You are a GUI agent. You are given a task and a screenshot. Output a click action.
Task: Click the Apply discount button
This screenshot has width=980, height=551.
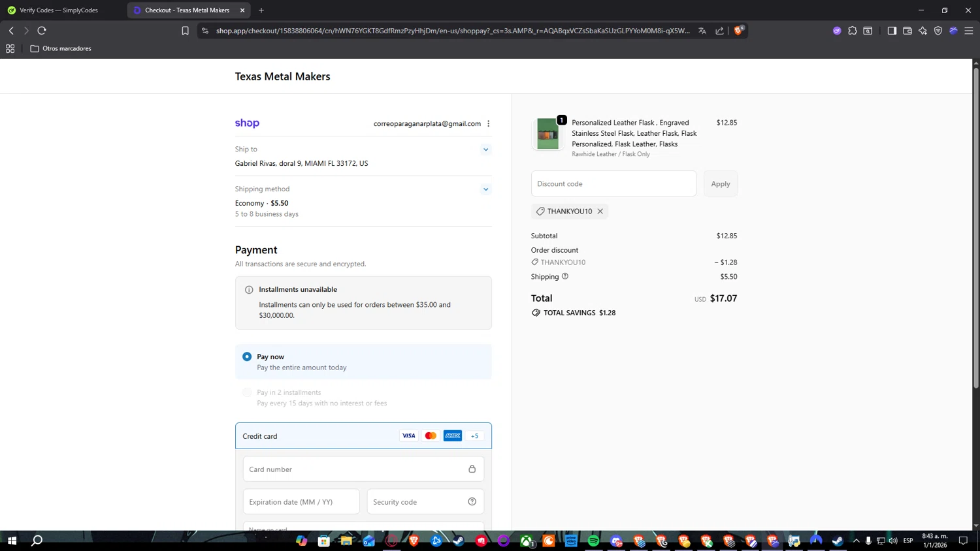pyautogui.click(x=721, y=183)
